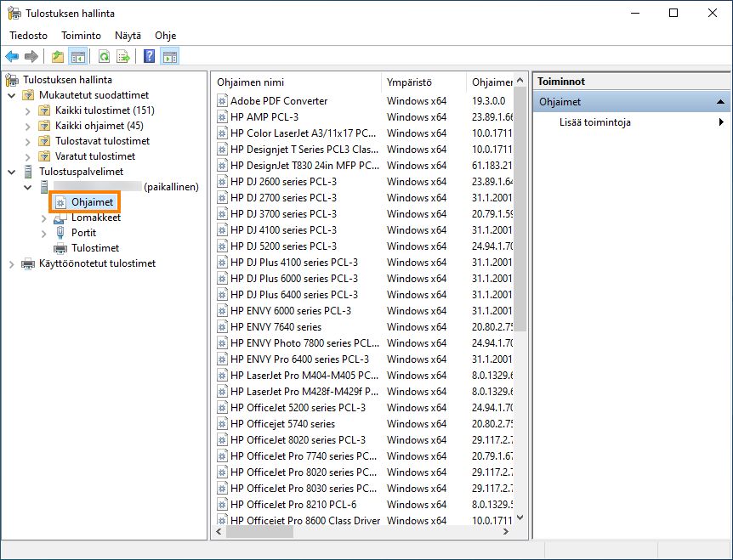Expand the Kaikki ohjaimet (45) node
The height and width of the screenshot is (560, 733).
tap(26, 126)
